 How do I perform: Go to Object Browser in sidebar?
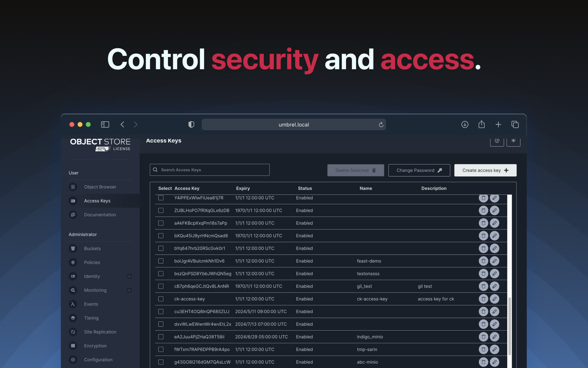100,187
